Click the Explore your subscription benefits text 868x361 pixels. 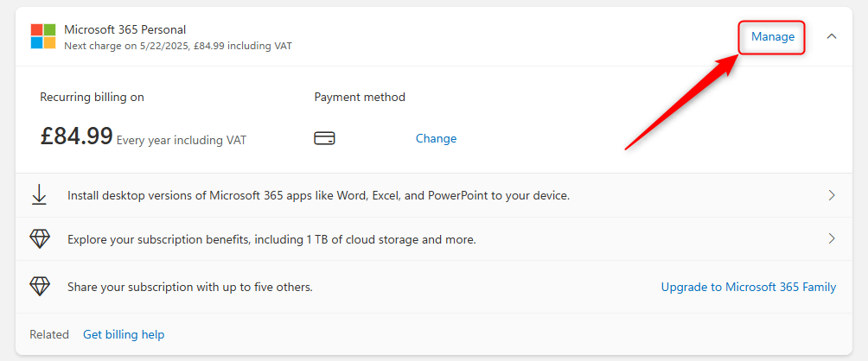[271, 239]
